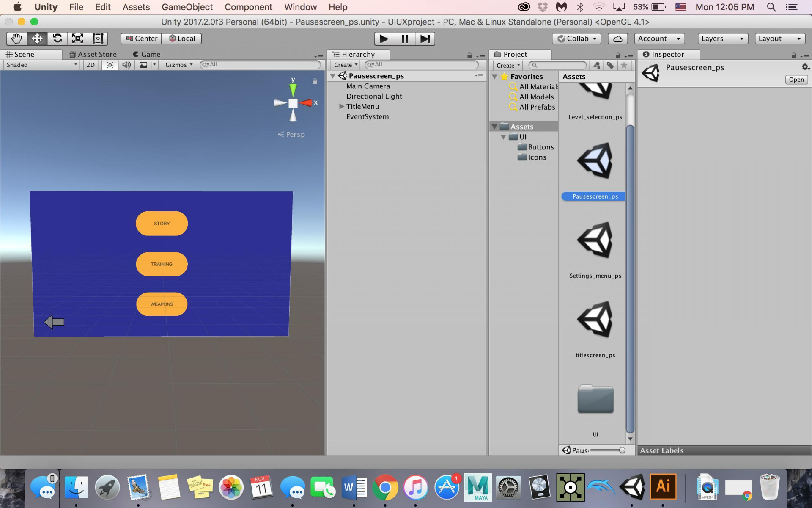Open the Layers dropdown
812x508 pixels.
(x=722, y=39)
